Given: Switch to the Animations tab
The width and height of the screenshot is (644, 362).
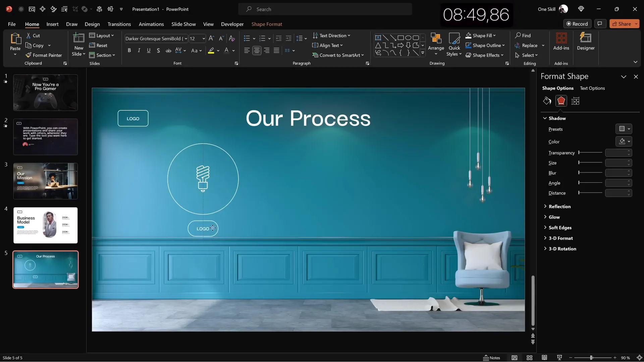Looking at the screenshot, I should tap(151, 24).
